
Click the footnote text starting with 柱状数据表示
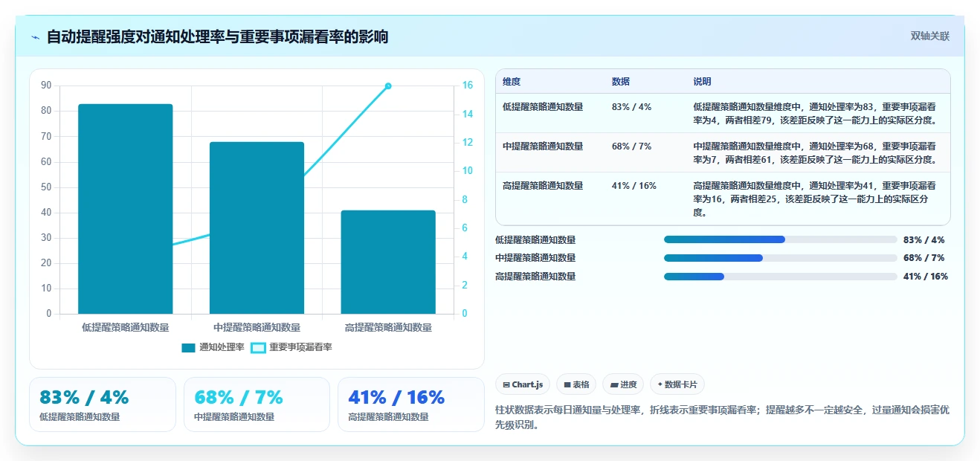click(722, 417)
